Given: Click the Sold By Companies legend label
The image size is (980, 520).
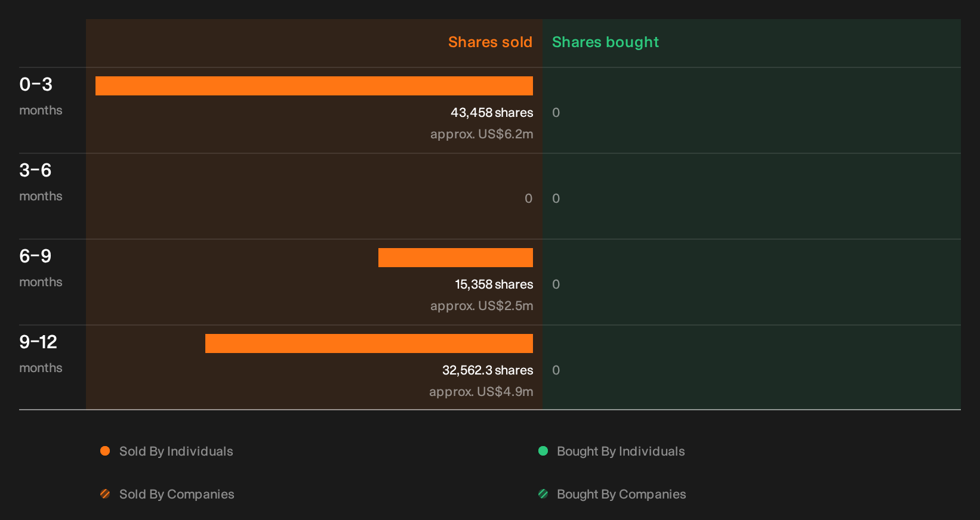Looking at the screenshot, I should pyautogui.click(x=177, y=494).
